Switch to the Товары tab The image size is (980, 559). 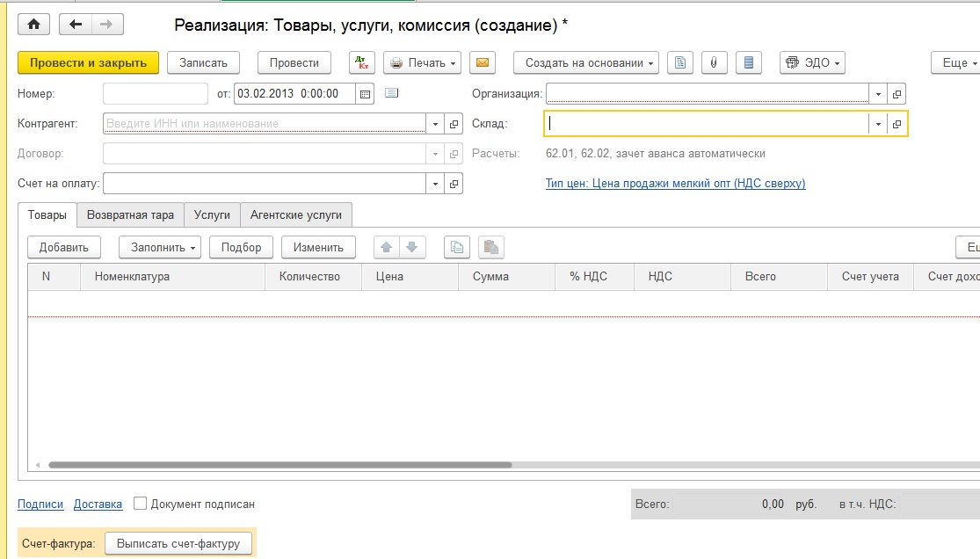coord(47,215)
